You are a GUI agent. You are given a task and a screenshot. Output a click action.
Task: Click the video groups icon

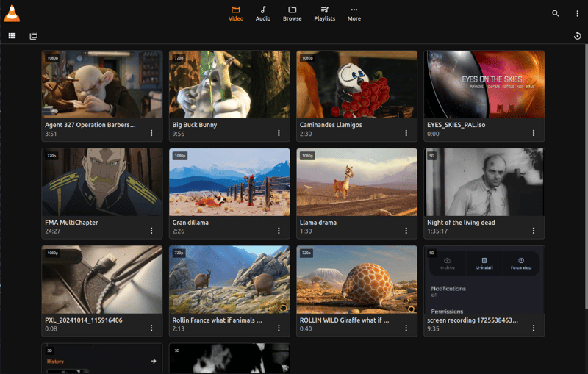(x=33, y=35)
